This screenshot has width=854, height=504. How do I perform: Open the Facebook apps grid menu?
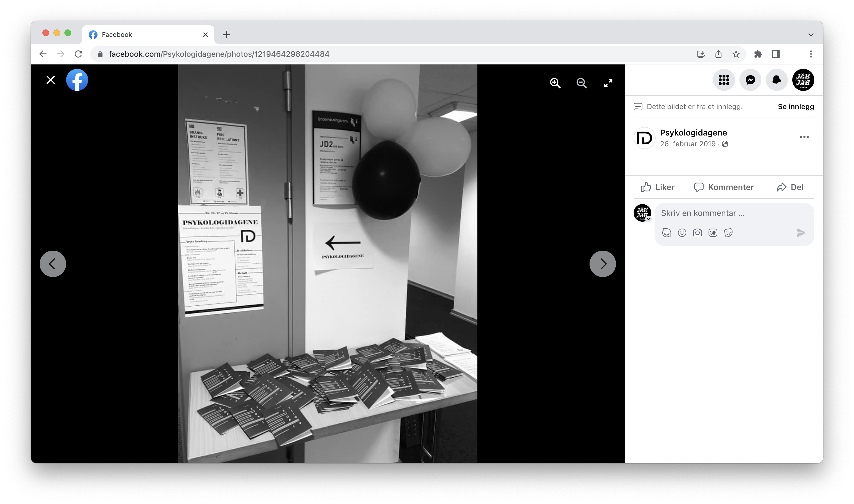click(723, 80)
